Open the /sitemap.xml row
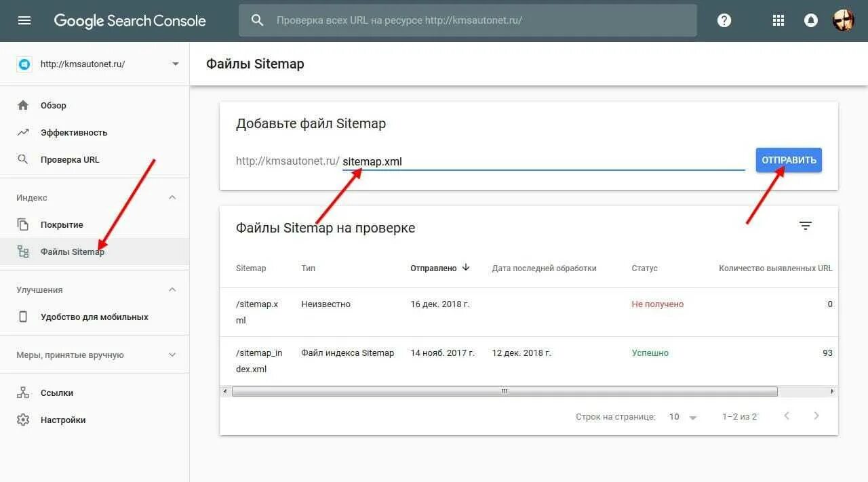 (529, 312)
